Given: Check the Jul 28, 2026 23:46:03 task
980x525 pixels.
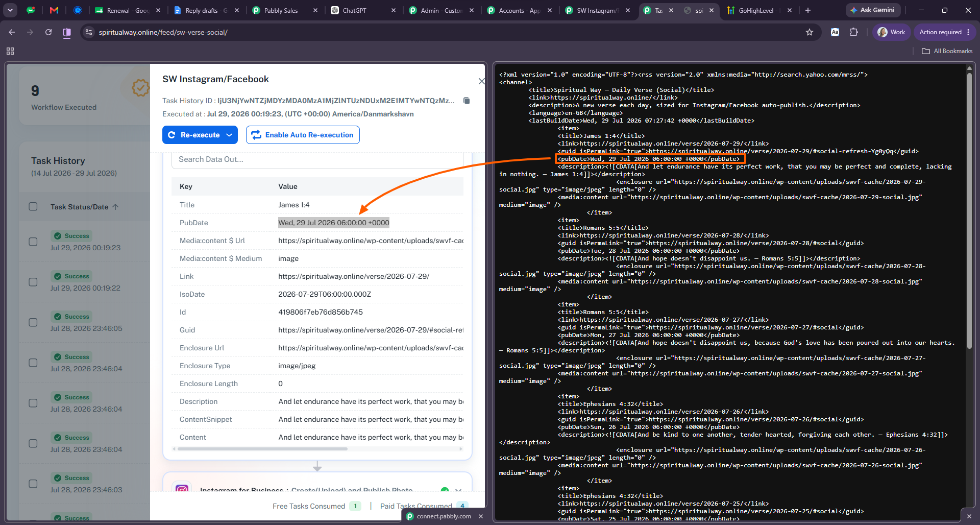Looking at the screenshot, I should [33, 484].
